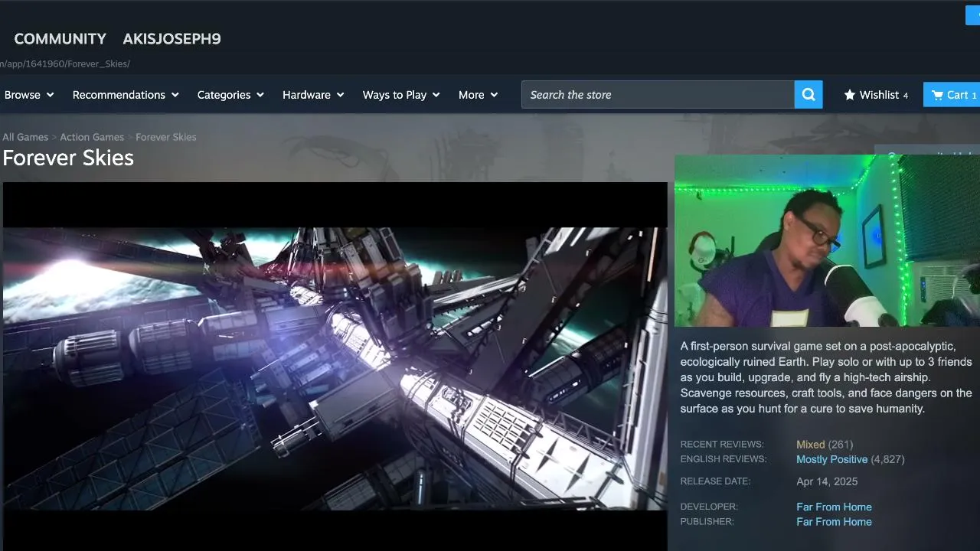Click the space station trailer video

click(x=335, y=366)
